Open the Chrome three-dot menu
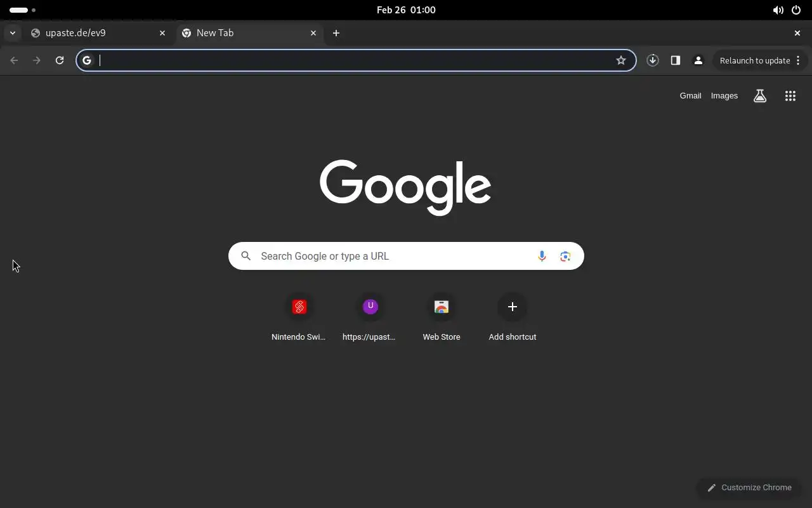The width and height of the screenshot is (812, 508). (798, 60)
